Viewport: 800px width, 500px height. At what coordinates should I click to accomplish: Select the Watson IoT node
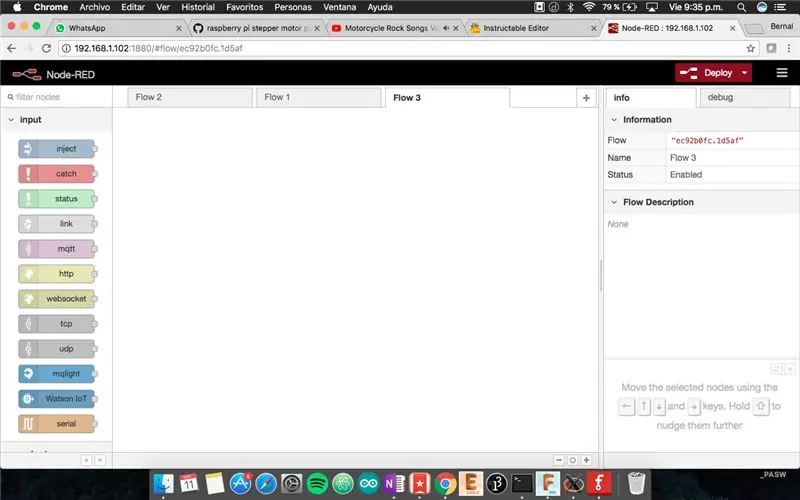click(57, 398)
